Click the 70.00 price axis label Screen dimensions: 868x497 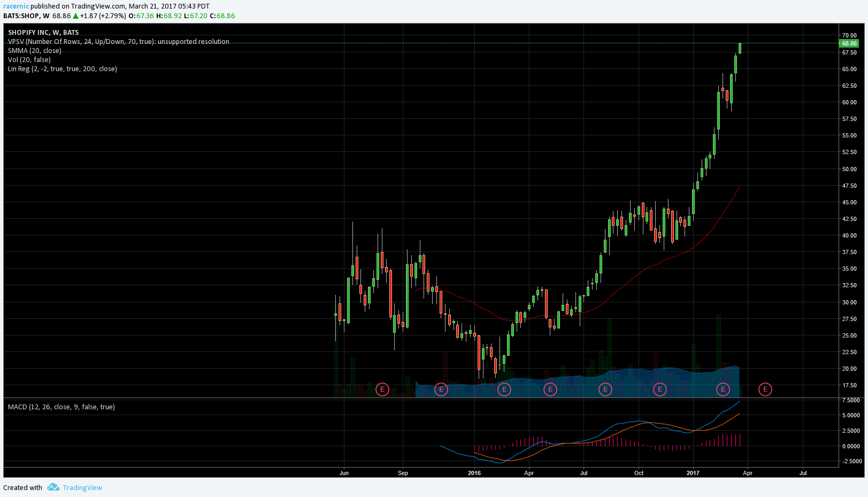[849, 35]
